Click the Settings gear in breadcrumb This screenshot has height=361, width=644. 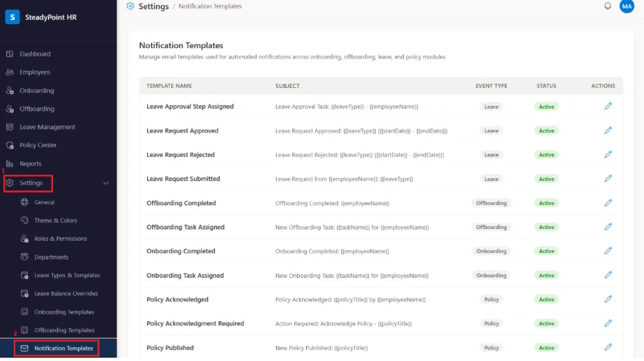[x=130, y=6]
